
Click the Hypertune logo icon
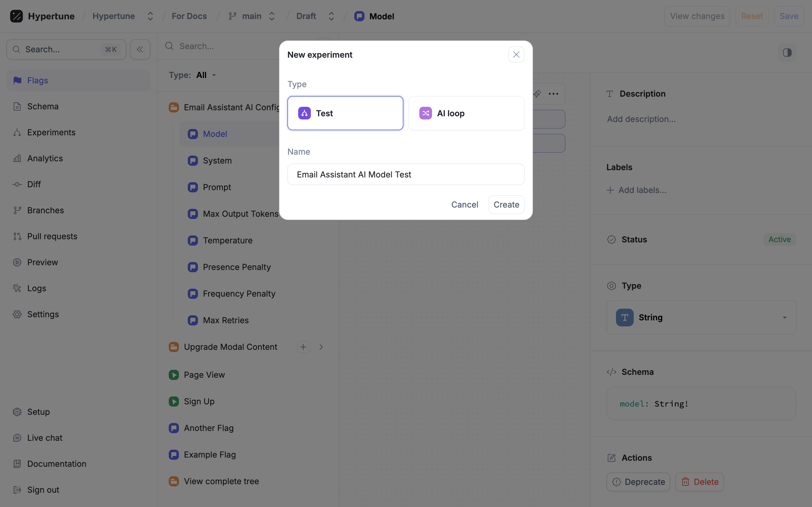pos(16,16)
